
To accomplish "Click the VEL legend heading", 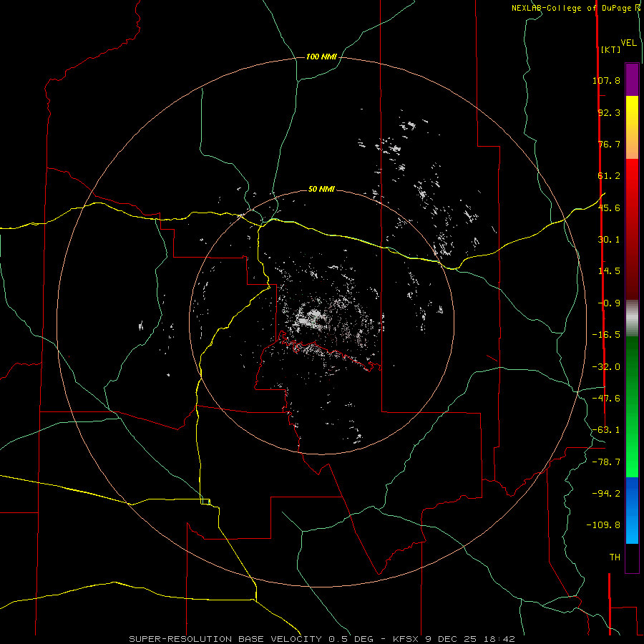I will tap(628, 42).
